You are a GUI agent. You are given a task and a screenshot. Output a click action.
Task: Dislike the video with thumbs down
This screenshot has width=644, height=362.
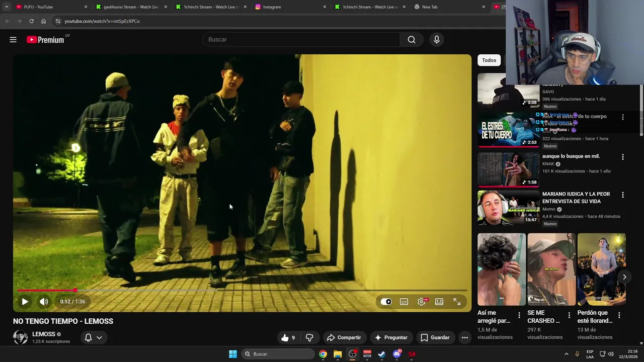point(309,338)
